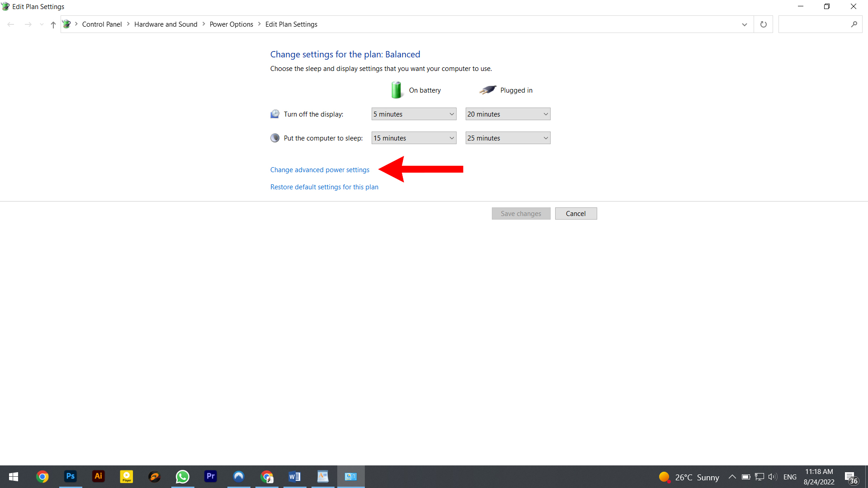
Task: Click the Photoshop icon in taskbar
Action: pyautogui.click(x=71, y=477)
